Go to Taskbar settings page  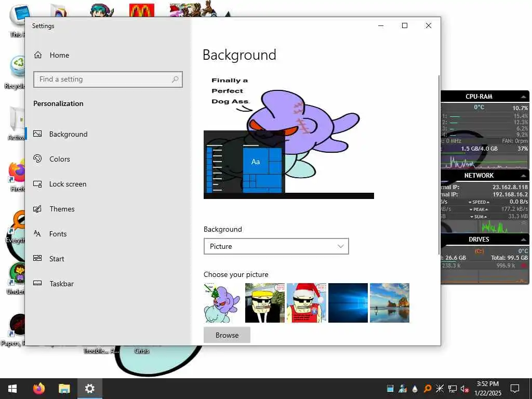tap(61, 284)
